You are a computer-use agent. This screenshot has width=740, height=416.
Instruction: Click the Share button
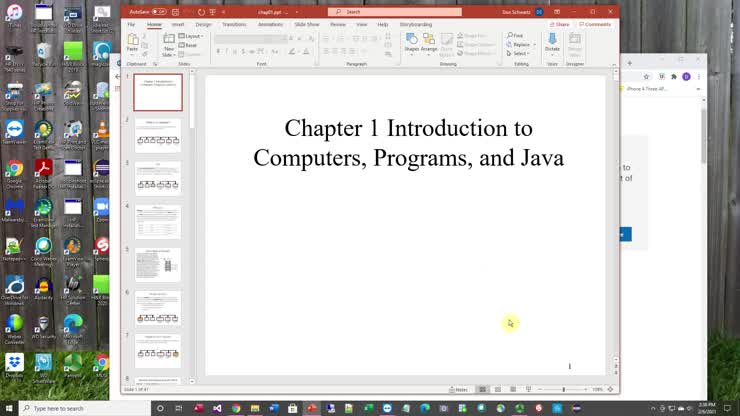pos(560,25)
